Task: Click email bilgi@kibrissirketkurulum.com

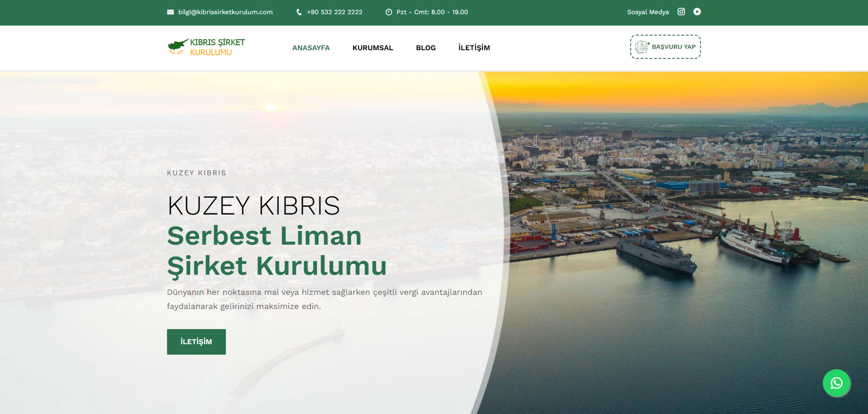Action: pos(225,12)
